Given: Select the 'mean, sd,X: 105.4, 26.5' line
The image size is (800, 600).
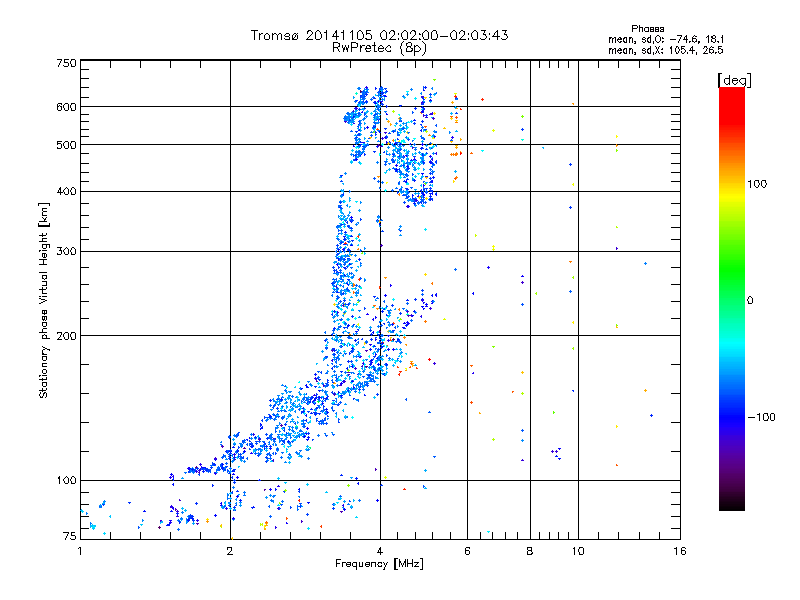Looking at the screenshot, I should (666, 51).
